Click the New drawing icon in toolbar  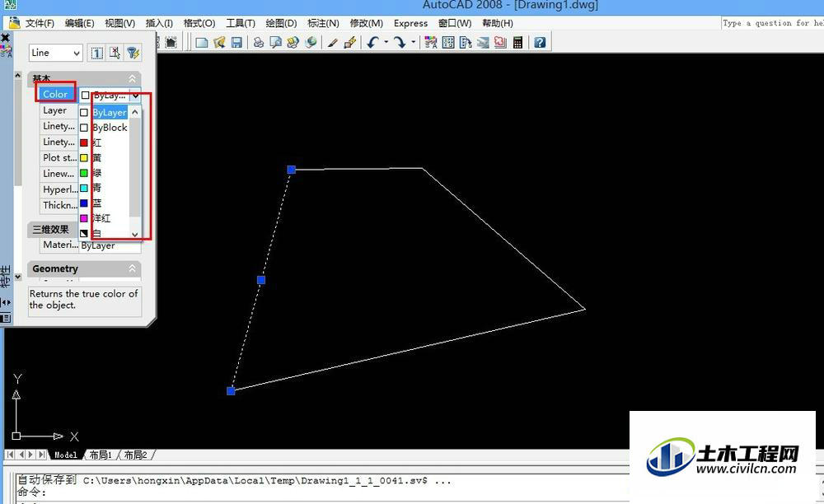(x=201, y=43)
